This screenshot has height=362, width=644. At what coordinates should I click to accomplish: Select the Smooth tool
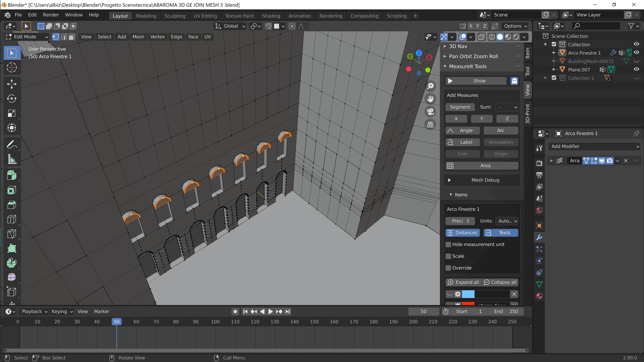coord(12,277)
